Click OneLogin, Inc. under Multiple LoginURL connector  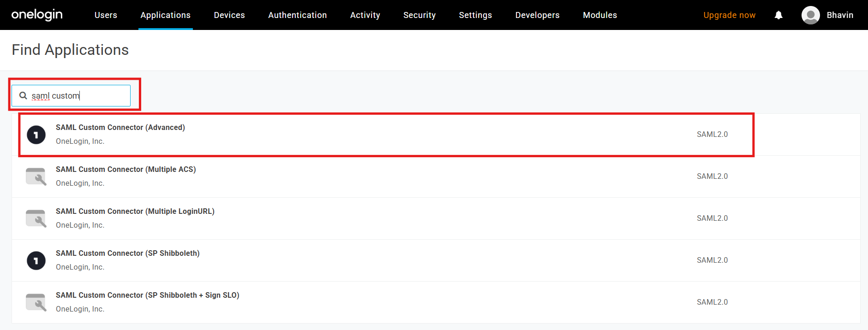click(80, 225)
